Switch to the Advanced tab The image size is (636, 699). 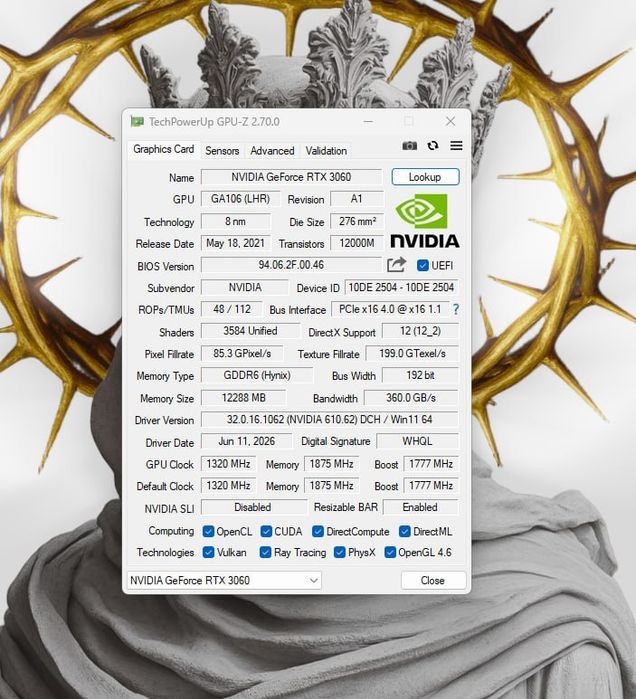point(272,151)
